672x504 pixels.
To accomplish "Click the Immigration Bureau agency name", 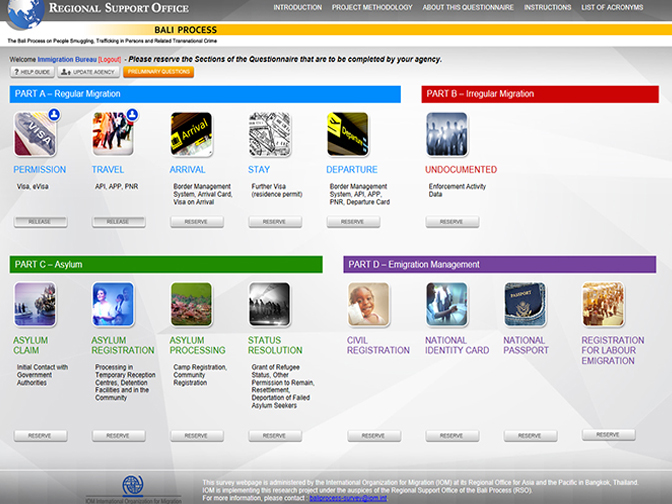I will pos(67,60).
